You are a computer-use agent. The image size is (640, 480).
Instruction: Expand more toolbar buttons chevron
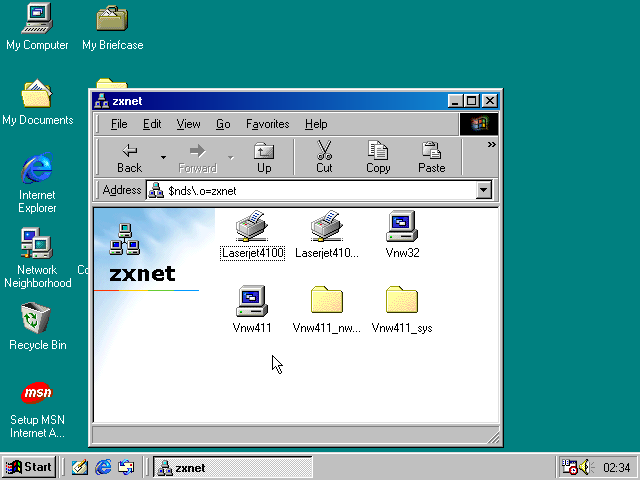click(491, 144)
